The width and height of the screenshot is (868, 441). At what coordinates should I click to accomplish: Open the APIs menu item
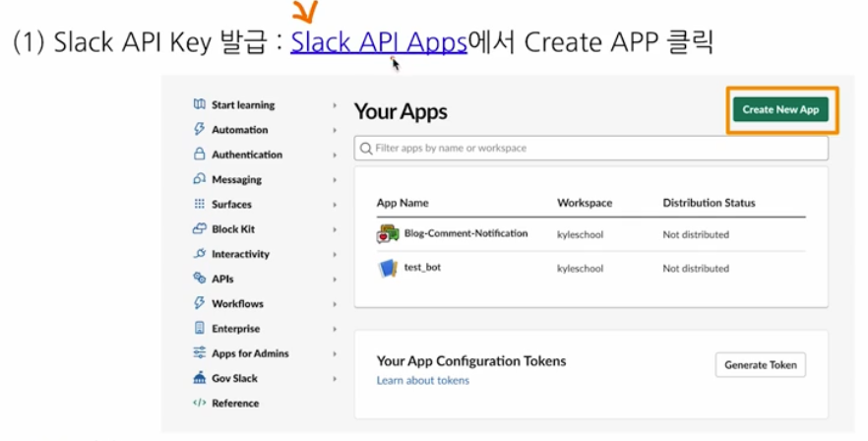click(x=222, y=279)
